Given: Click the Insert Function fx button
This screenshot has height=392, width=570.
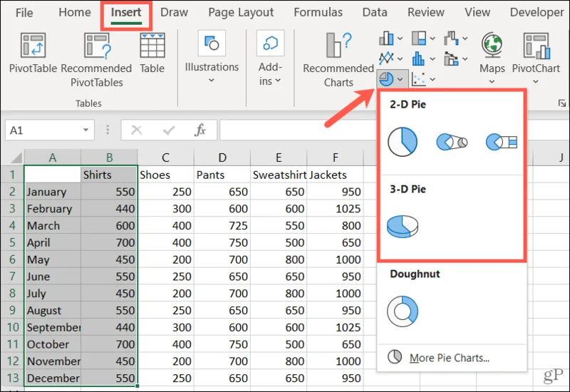Looking at the screenshot, I should (x=200, y=130).
